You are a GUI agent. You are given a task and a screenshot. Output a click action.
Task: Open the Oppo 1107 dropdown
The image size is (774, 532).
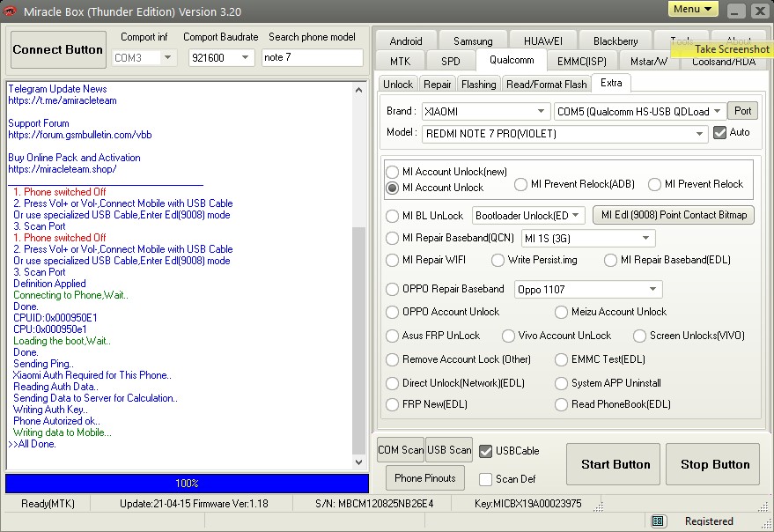588,289
